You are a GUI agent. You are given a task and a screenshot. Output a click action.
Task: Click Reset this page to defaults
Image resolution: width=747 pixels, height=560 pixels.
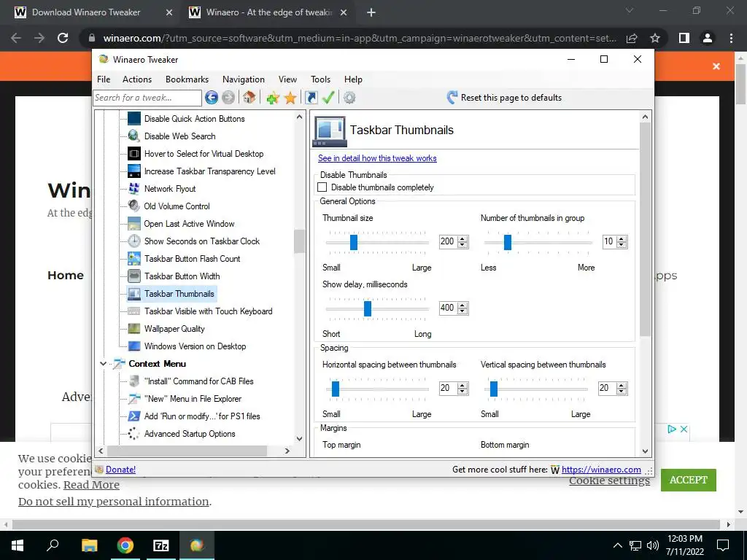point(505,98)
